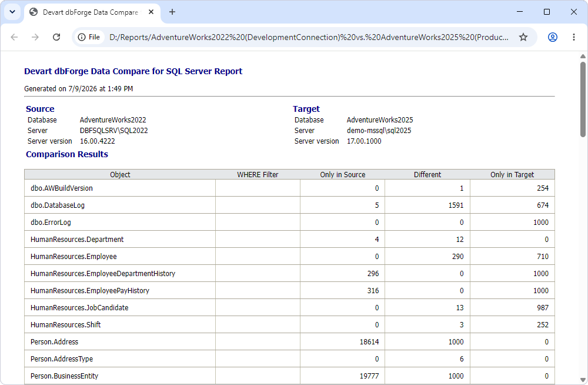This screenshot has width=588, height=385.
Task: Click the Target section heading
Action: [x=306, y=109]
